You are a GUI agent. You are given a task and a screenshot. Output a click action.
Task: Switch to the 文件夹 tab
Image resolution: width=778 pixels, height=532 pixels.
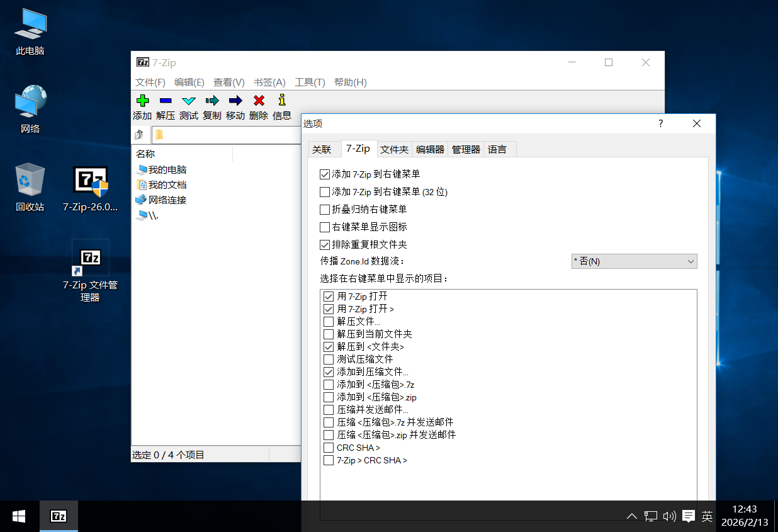tap(395, 150)
